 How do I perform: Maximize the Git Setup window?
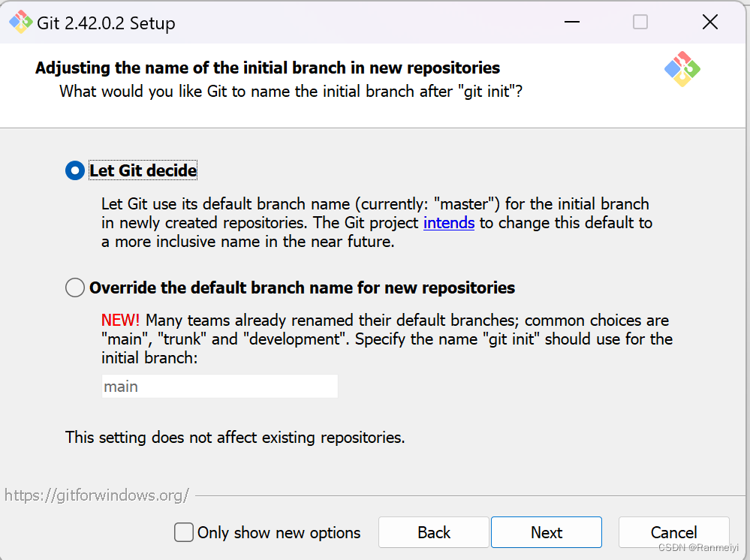640,22
